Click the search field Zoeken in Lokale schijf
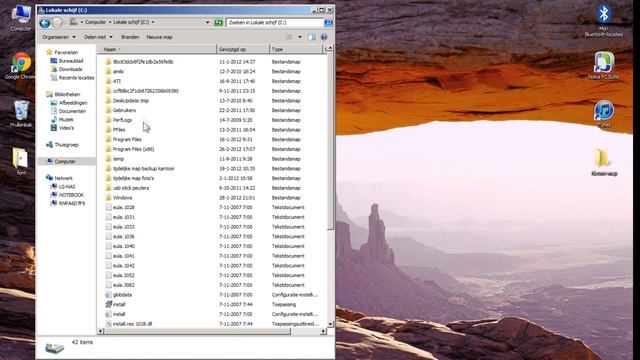 pos(275,22)
